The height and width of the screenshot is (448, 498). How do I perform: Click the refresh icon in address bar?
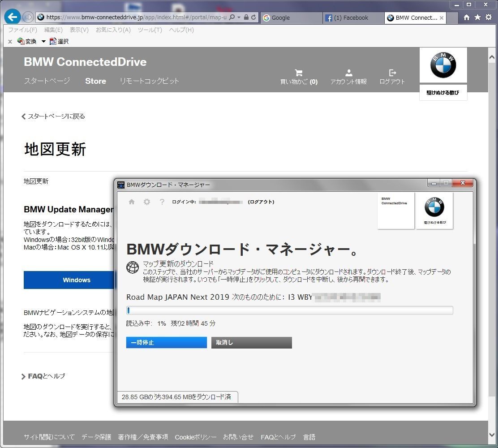pos(253,17)
